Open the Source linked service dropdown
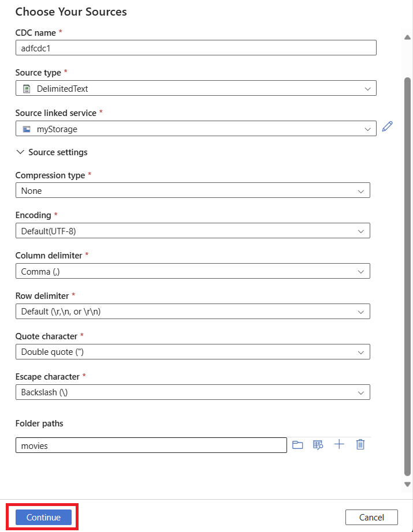This screenshot has width=413, height=532. click(196, 129)
